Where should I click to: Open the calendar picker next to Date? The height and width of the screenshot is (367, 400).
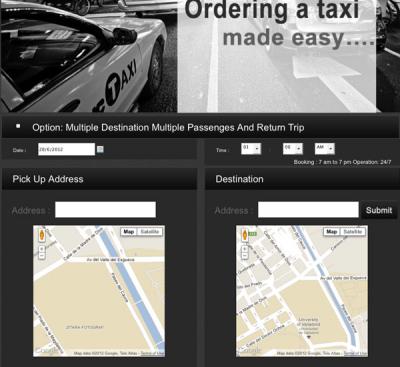[100, 149]
